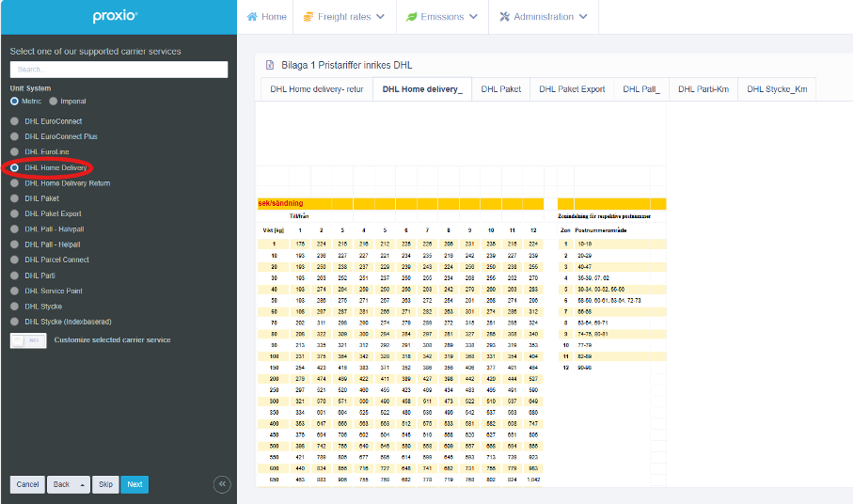Expand the Freight rates dropdown

[x=380, y=16]
